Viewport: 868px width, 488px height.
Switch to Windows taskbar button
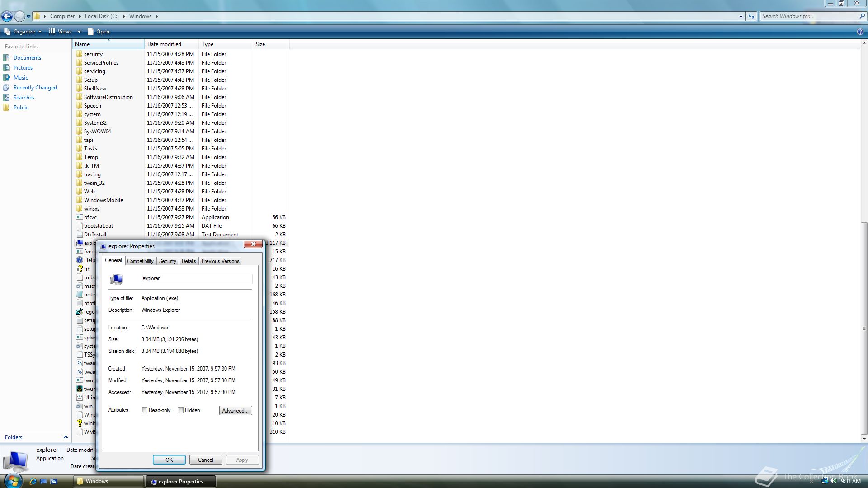108,482
